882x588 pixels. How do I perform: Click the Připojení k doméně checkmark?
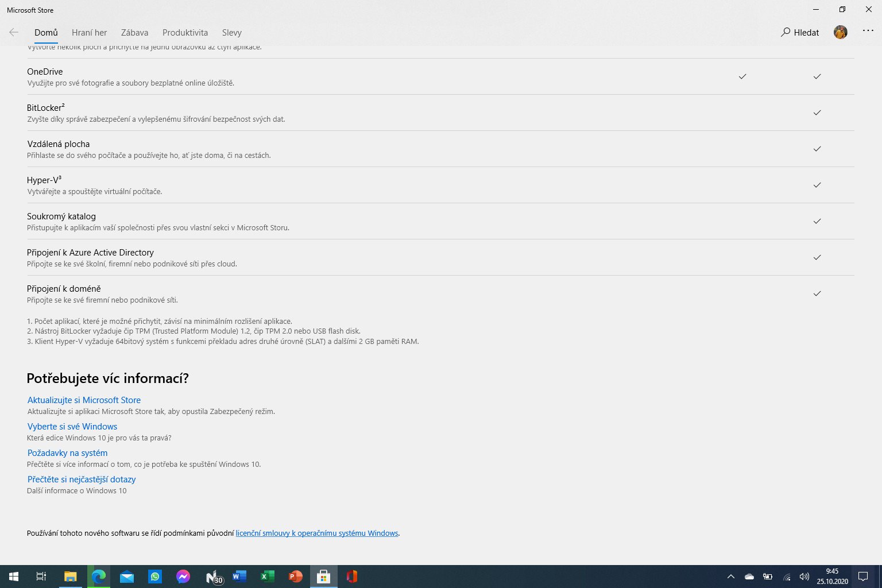[x=817, y=293]
